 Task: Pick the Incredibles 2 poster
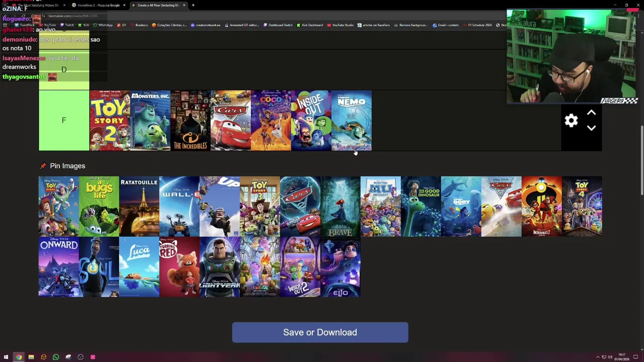(x=542, y=206)
